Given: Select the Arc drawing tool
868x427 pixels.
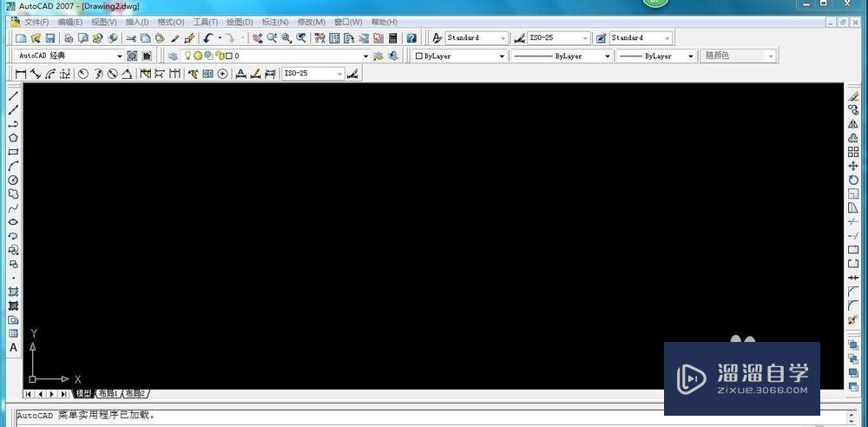Looking at the screenshot, I should [13, 166].
